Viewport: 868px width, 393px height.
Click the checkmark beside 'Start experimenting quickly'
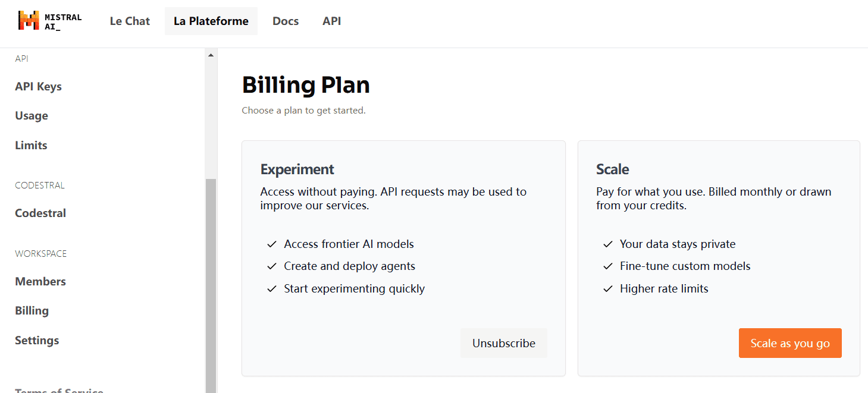click(272, 289)
